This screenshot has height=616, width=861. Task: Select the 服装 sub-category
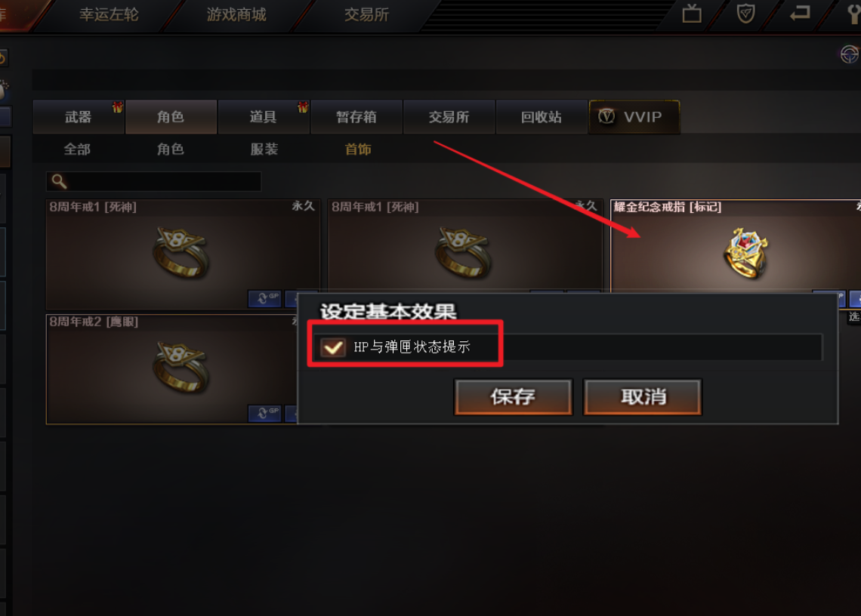[x=264, y=149]
